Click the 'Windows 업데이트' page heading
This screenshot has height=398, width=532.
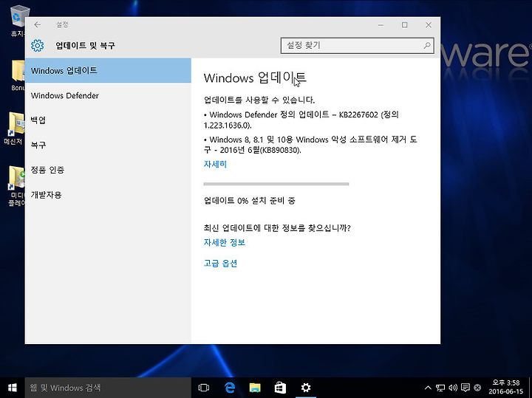[255, 78]
